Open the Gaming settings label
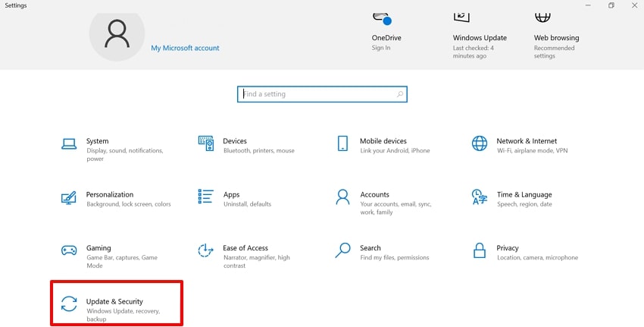The image size is (644, 327). [98, 248]
